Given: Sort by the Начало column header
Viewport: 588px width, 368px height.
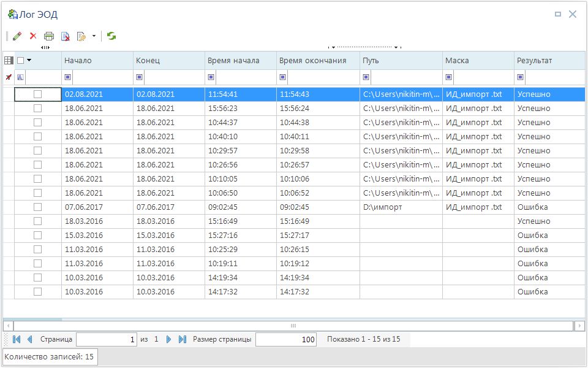Looking at the screenshot, I should (97, 60).
